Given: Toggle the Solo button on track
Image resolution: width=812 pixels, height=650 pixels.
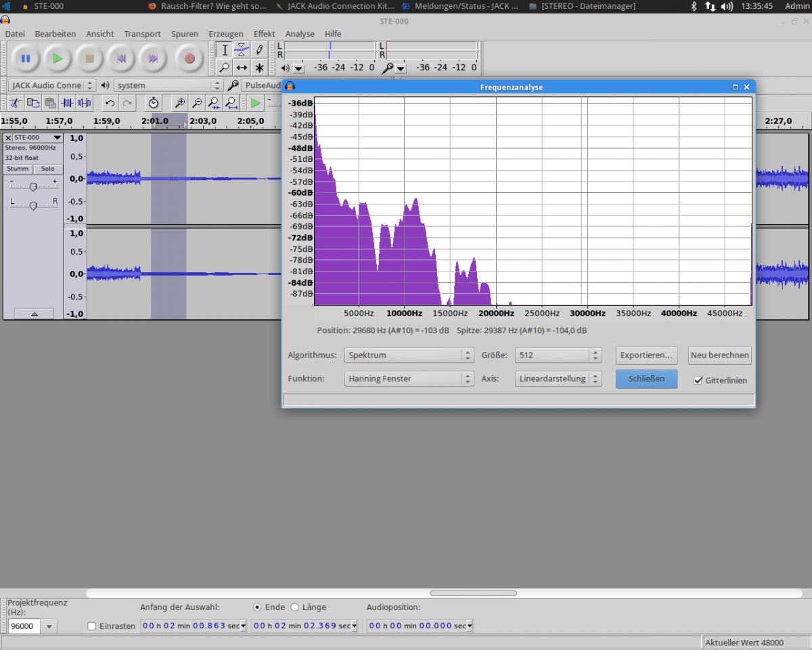Looking at the screenshot, I should pyautogui.click(x=47, y=169).
